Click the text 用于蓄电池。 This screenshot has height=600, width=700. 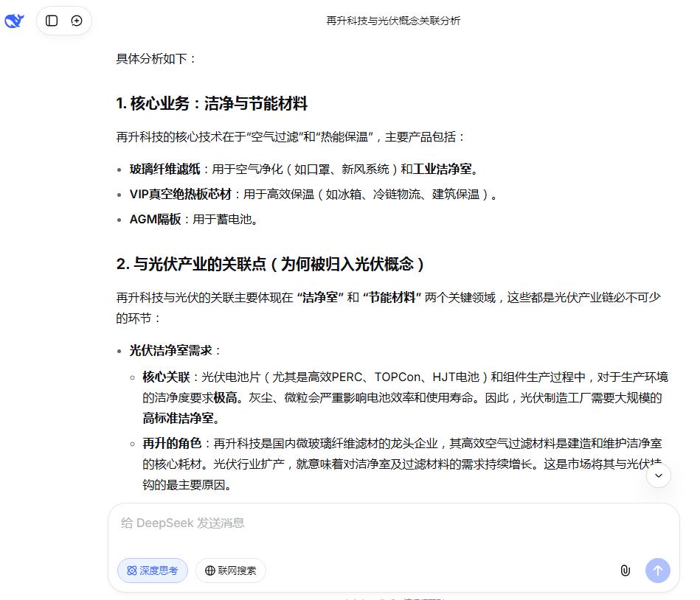(225, 219)
